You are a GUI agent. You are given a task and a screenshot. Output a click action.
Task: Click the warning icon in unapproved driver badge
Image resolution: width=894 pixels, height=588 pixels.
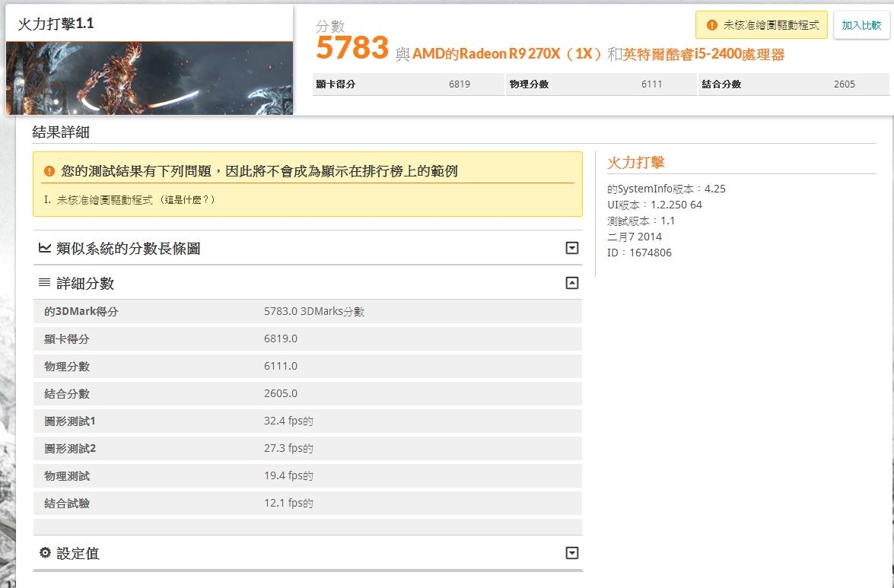[711, 25]
